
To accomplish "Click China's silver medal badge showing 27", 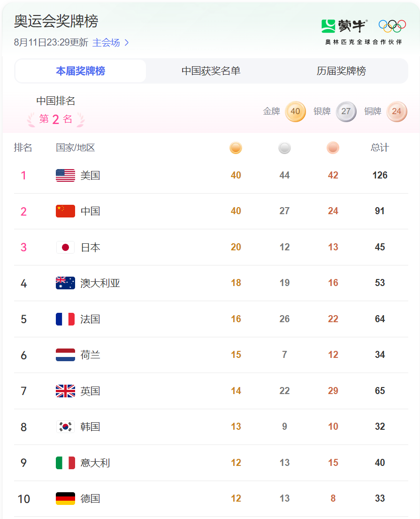I will pos(346,111).
